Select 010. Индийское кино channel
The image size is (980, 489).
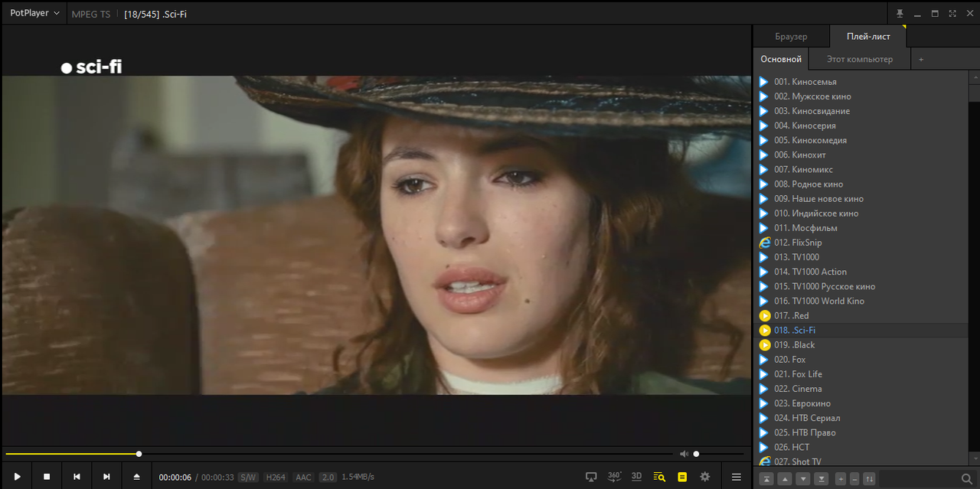[861, 214]
